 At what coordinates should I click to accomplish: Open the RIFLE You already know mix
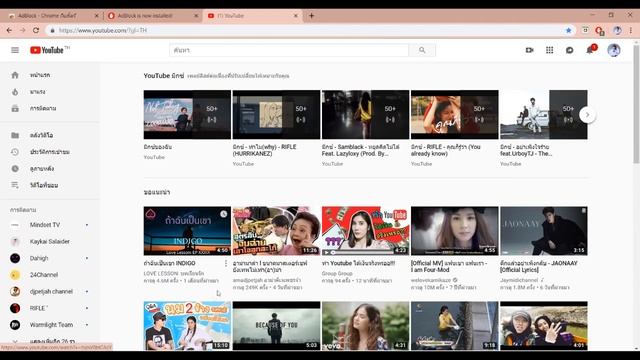(x=454, y=115)
